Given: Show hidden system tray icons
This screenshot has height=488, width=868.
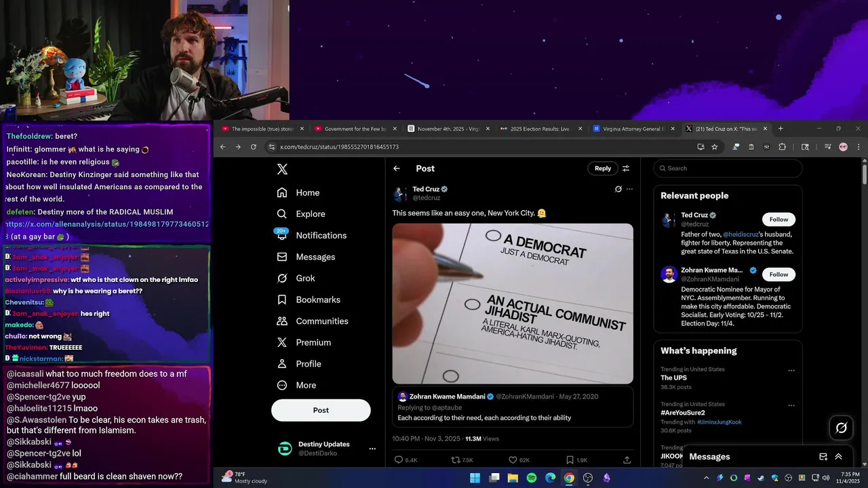Looking at the screenshot, I should point(706,478).
